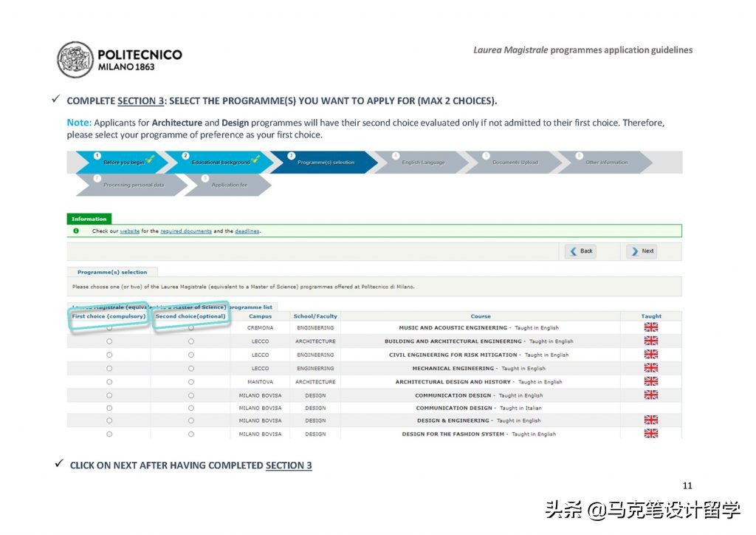Click the Politecnico Milano logo emblem
756x535 pixels.
coord(75,60)
